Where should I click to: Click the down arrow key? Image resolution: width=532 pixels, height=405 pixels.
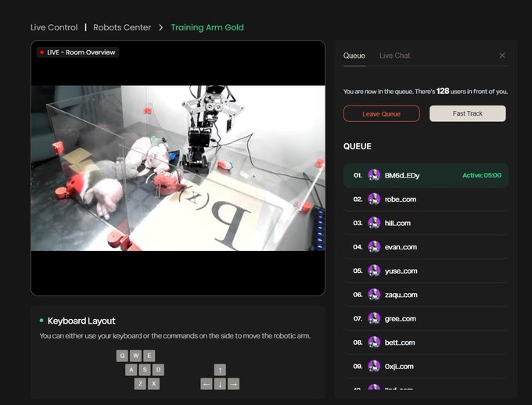[x=220, y=384]
